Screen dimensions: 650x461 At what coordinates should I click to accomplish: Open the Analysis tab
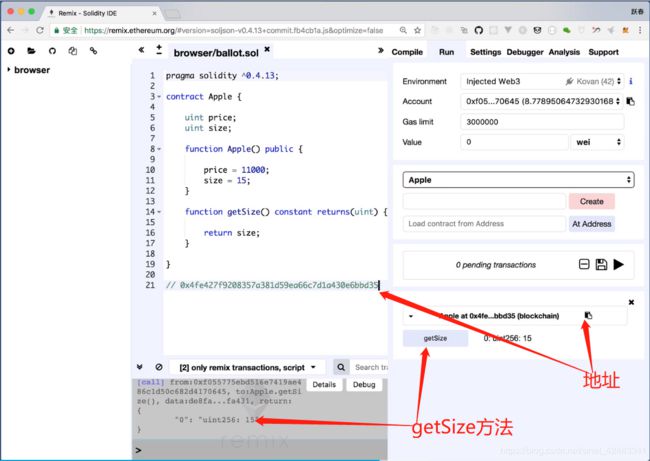[x=564, y=52]
